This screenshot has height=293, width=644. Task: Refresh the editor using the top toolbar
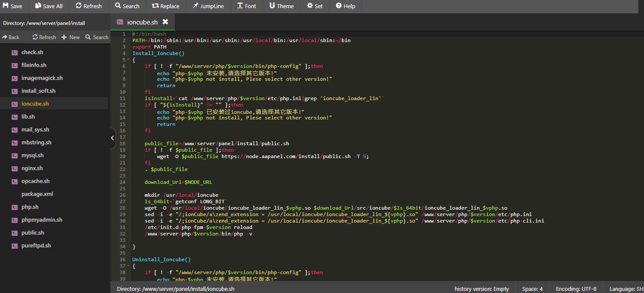tap(89, 6)
